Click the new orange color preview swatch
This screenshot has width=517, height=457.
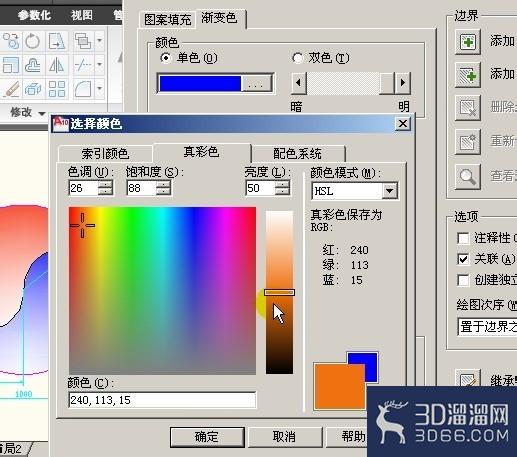click(339, 387)
